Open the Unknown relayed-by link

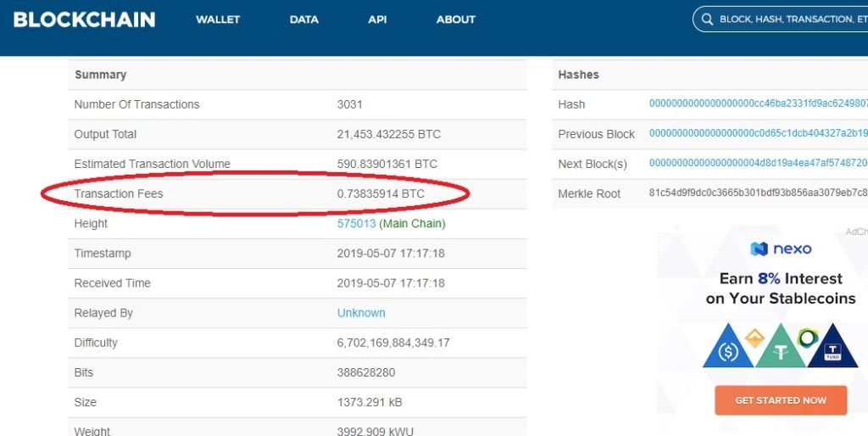tap(361, 313)
